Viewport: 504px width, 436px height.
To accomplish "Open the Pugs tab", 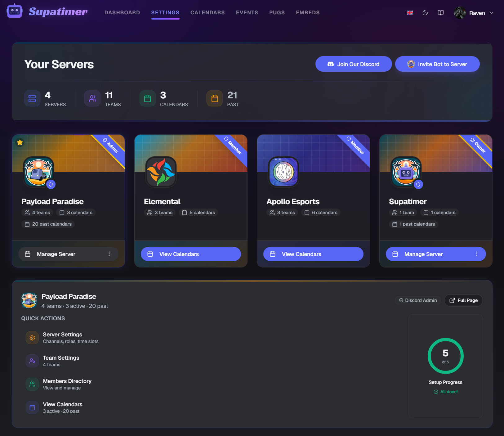I will pyautogui.click(x=277, y=12).
